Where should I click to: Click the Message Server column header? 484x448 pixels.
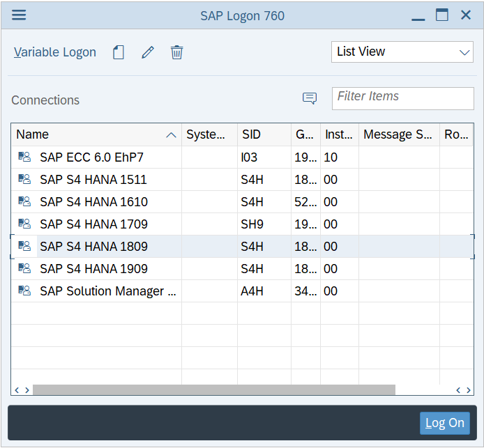[398, 134]
